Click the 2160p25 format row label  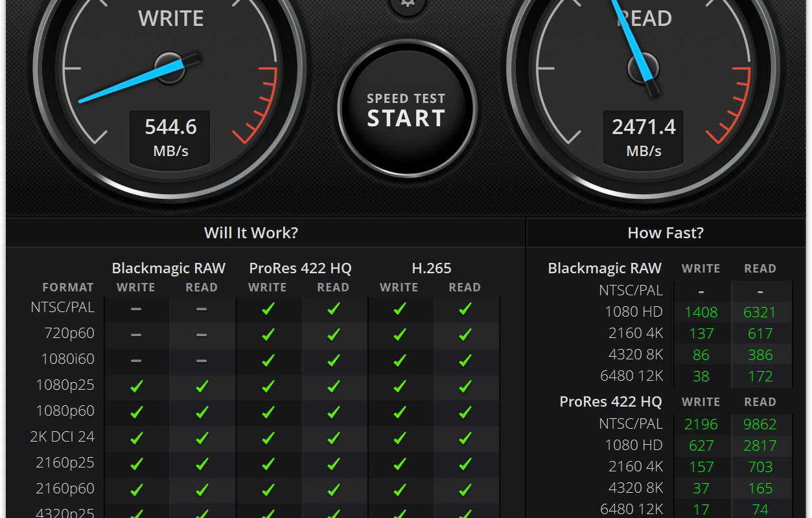[x=65, y=463]
